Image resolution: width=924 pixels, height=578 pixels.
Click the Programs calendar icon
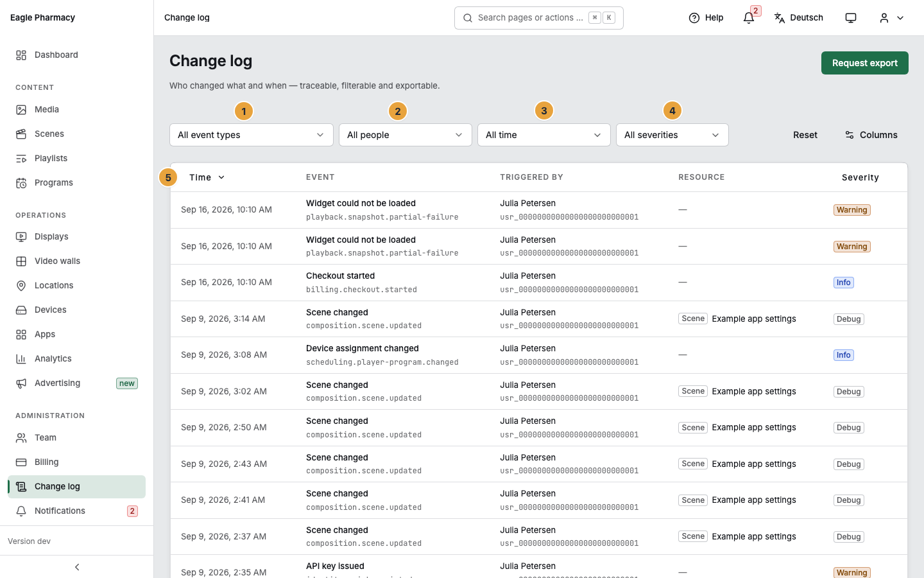21,183
